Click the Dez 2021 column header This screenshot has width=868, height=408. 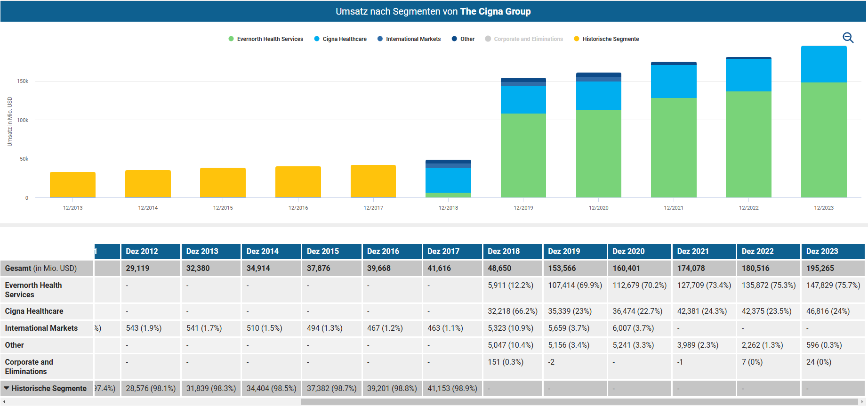click(x=704, y=252)
